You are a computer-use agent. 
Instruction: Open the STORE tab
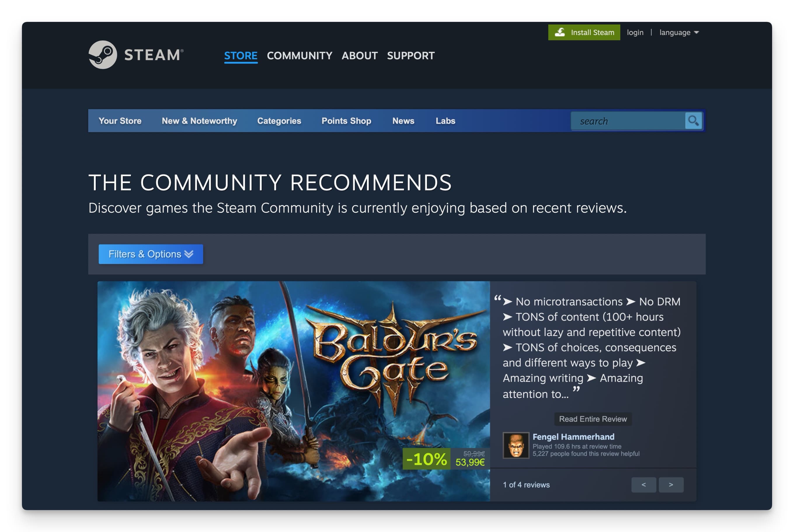[x=241, y=56]
